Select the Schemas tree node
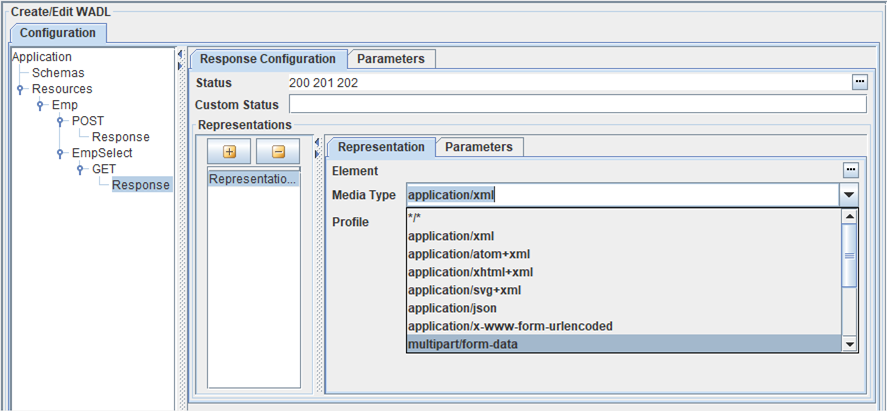 pyautogui.click(x=58, y=73)
